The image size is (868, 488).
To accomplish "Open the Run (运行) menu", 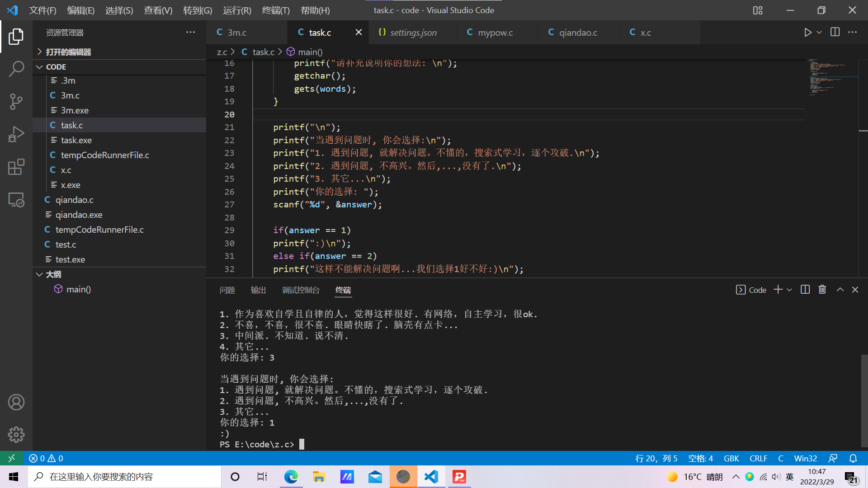I will [x=237, y=10].
